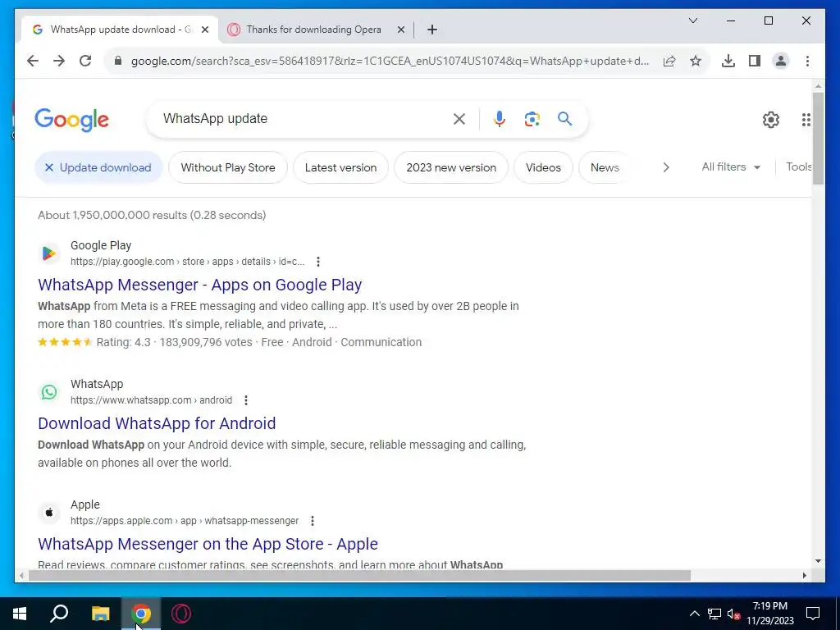Go forward to the next page

pos(59,61)
